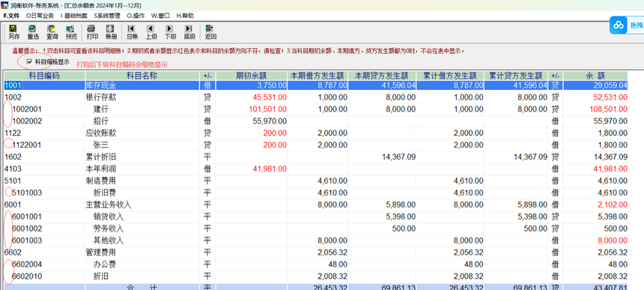
Task: Open the F.文件 menu
Action: [11, 16]
